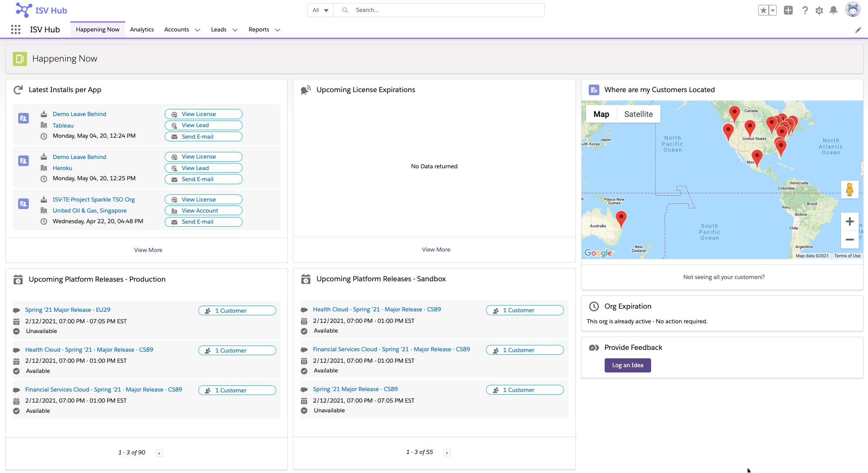Image resolution: width=868 pixels, height=473 pixels.
Task: Click the refresh icon on Latest Installs per App
Action: click(x=18, y=89)
